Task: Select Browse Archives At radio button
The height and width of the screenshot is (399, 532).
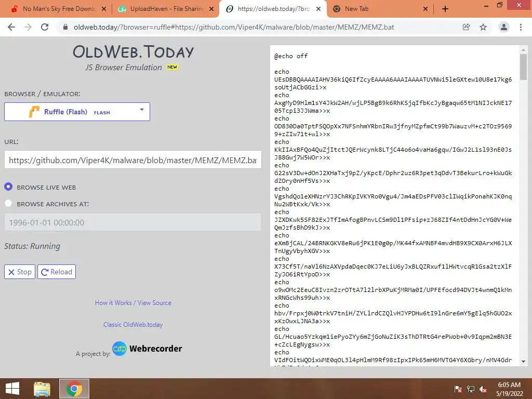Action: tap(8, 203)
